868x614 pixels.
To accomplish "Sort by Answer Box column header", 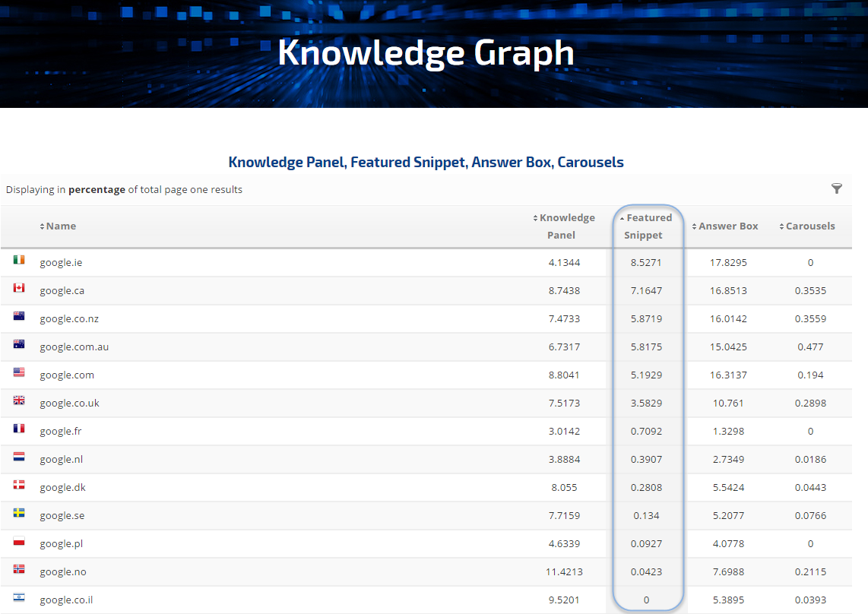I will point(727,226).
